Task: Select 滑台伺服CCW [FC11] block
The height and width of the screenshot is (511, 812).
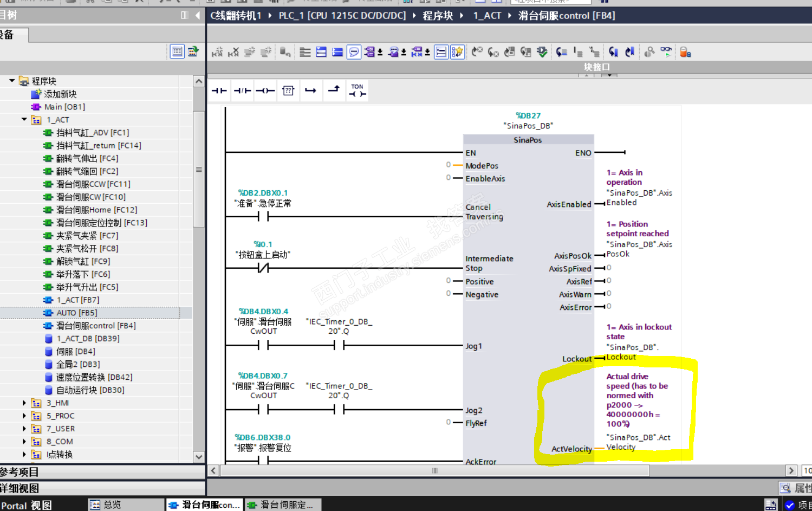Action: point(93,184)
